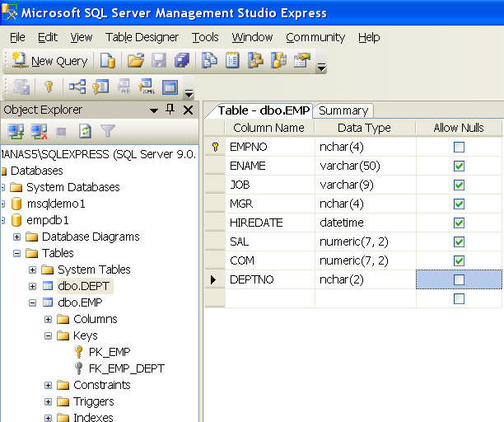
Task: Open the Edit menu
Action: click(x=48, y=37)
